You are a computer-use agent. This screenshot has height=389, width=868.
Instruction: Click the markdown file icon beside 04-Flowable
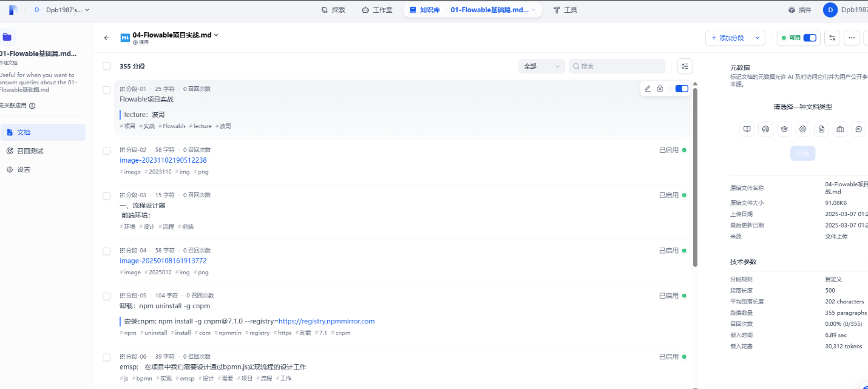(125, 38)
